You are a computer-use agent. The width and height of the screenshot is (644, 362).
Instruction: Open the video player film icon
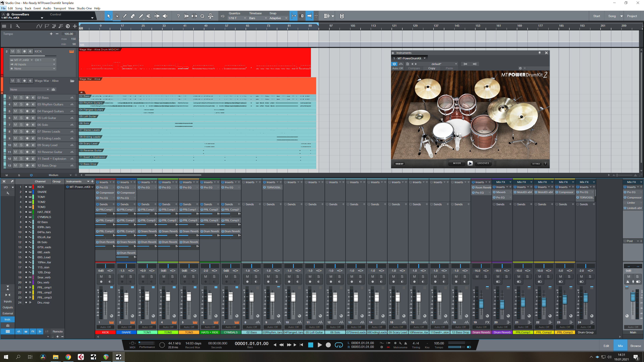point(342,16)
